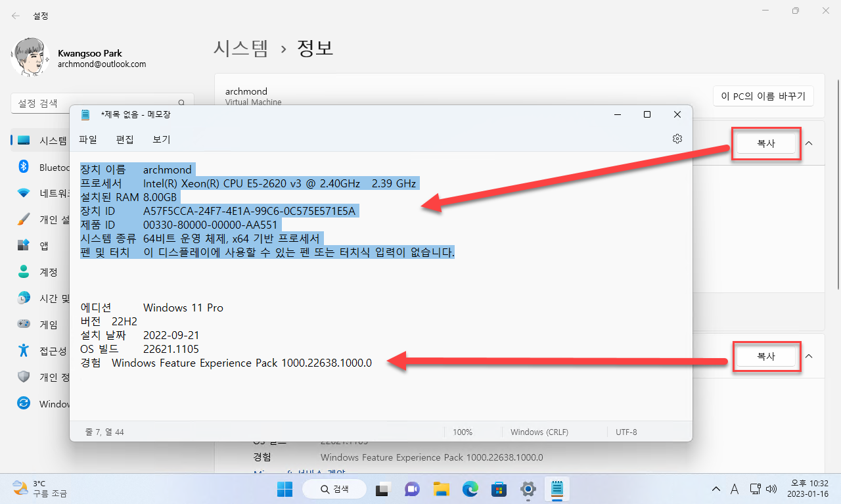The width and height of the screenshot is (841, 504).
Task: Copy Windows specifications with lower 복사 button
Action: (x=766, y=356)
